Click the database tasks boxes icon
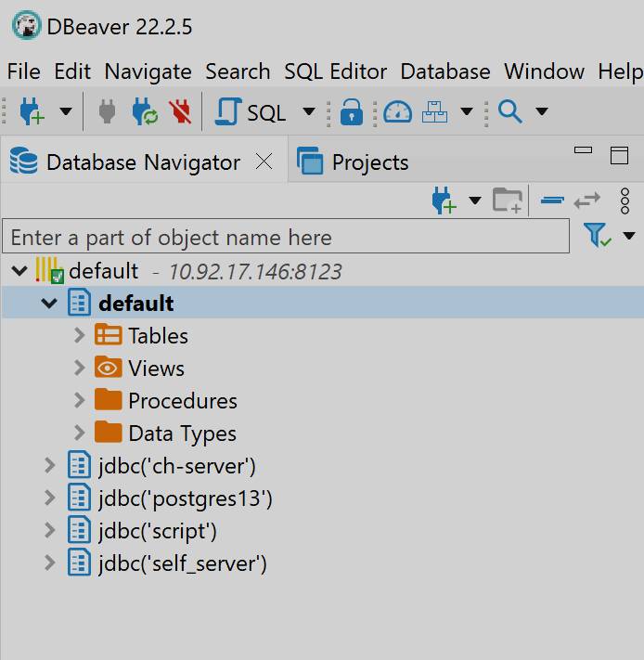This screenshot has width=644, height=660. (434, 111)
